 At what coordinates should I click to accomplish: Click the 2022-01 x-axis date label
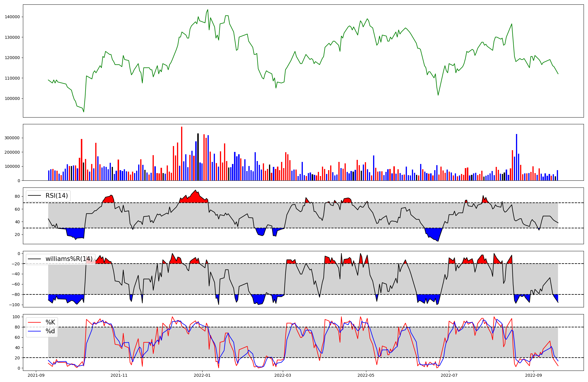[x=202, y=375]
